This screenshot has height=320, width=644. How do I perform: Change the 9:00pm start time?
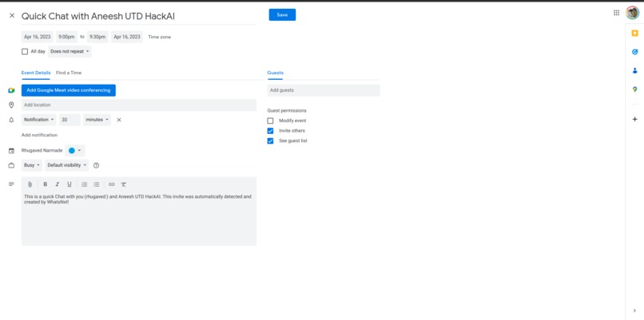click(66, 37)
